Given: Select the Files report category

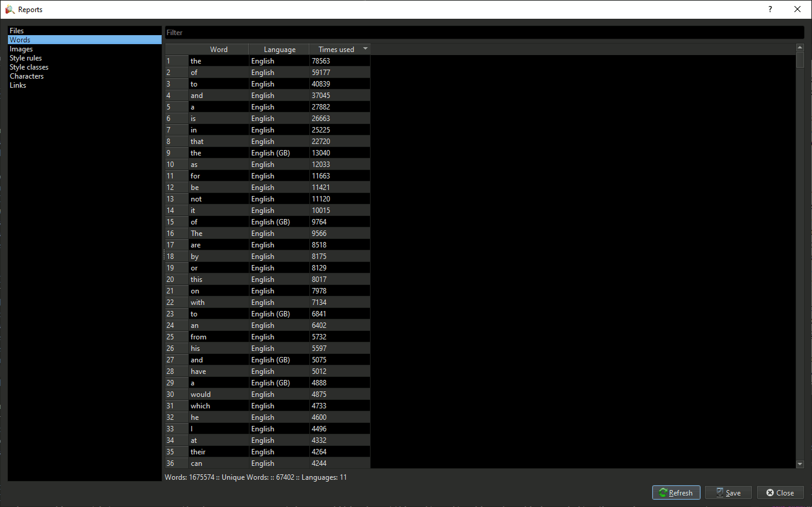Looking at the screenshot, I should 85,31.
